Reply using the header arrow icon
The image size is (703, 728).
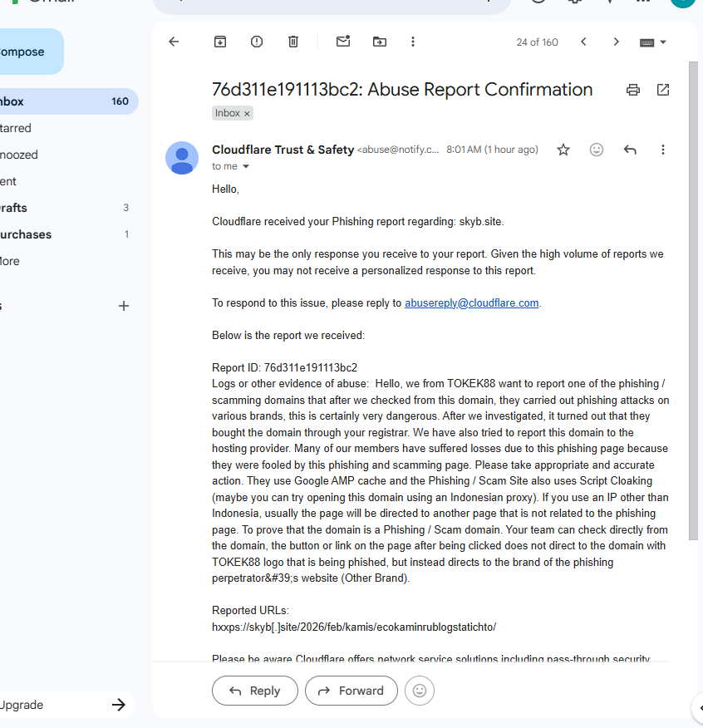tap(630, 150)
